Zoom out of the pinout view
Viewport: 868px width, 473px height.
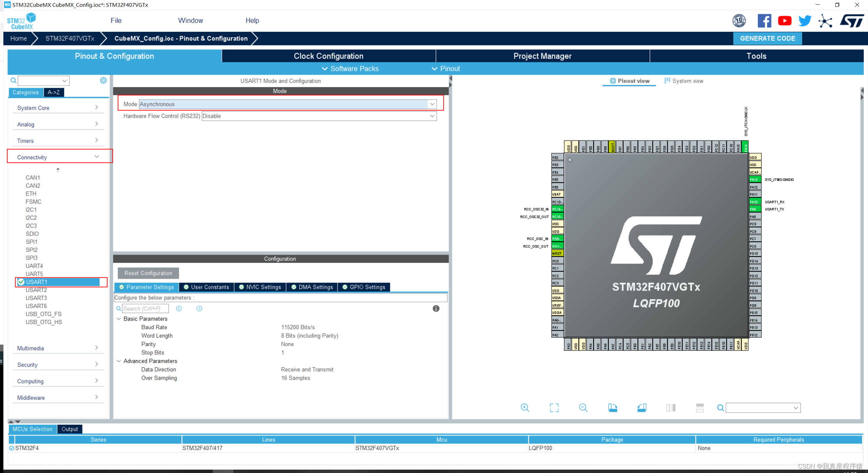(x=583, y=408)
